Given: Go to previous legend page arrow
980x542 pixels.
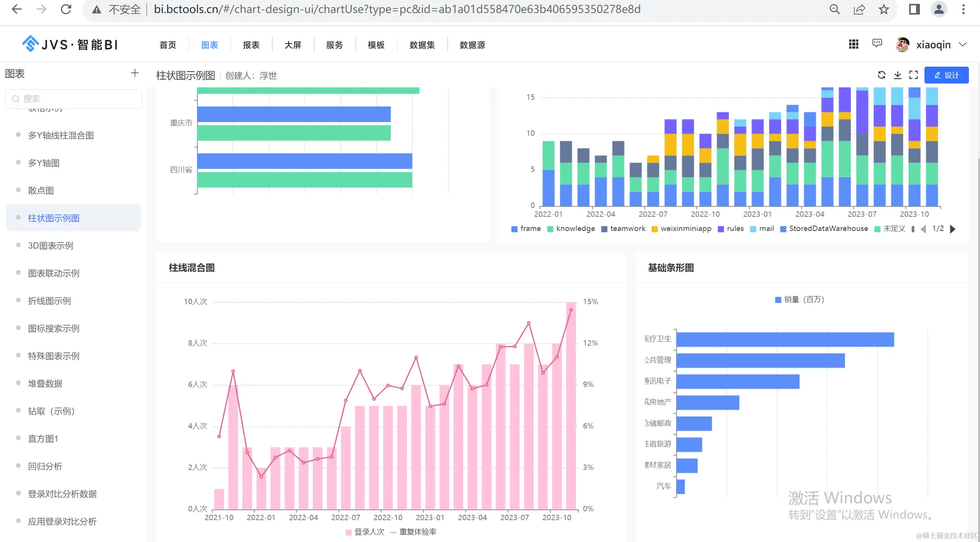Looking at the screenshot, I should click(x=923, y=229).
